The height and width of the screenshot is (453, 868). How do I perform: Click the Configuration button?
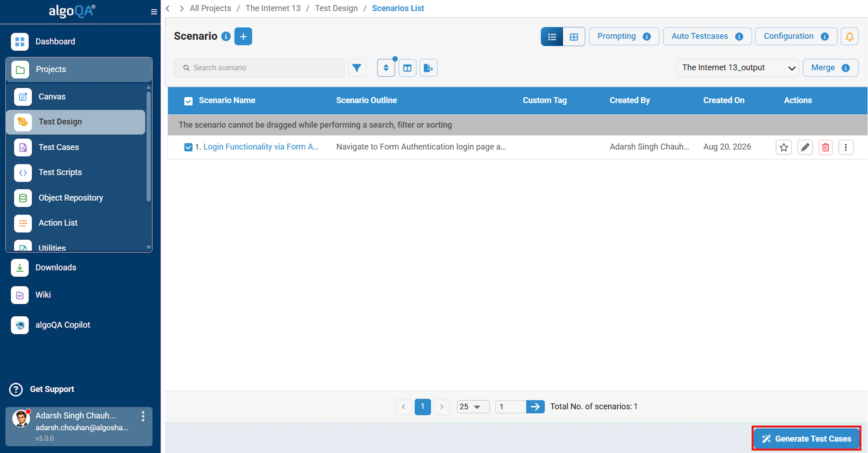point(796,36)
